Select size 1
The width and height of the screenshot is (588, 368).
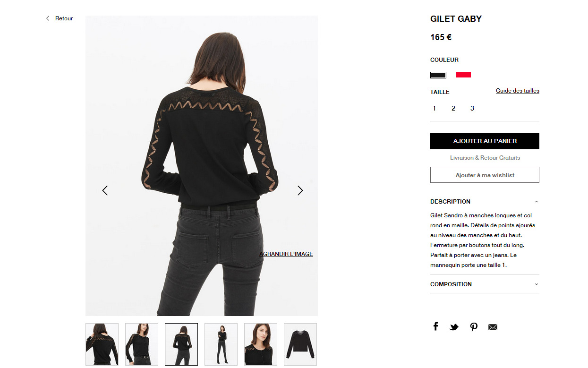click(x=434, y=108)
